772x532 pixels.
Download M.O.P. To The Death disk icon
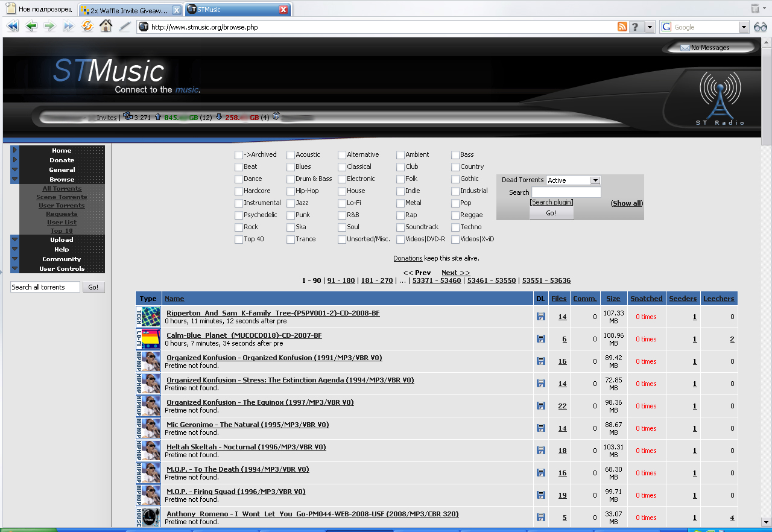pos(541,473)
